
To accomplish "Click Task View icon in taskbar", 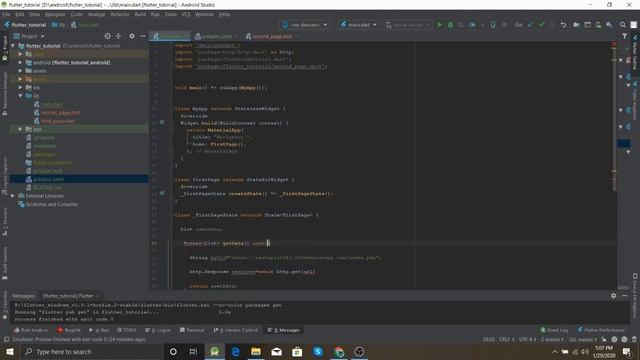I will coord(193,351).
